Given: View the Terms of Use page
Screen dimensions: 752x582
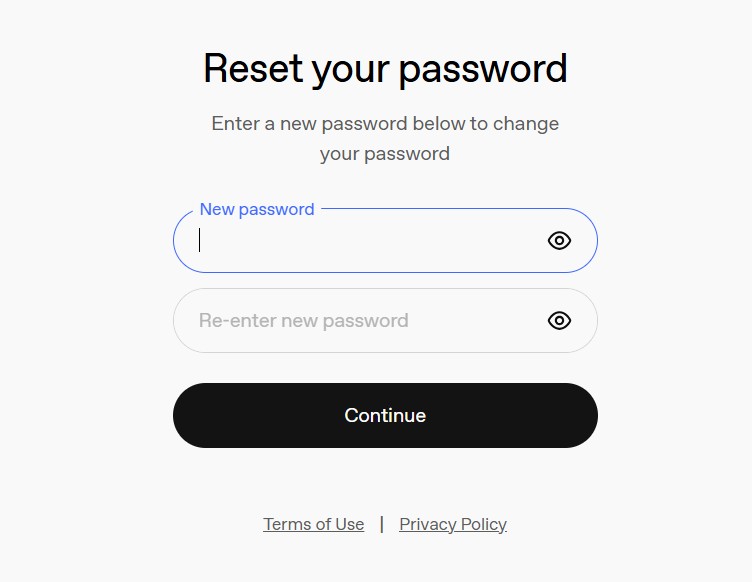Looking at the screenshot, I should pyautogui.click(x=313, y=524).
